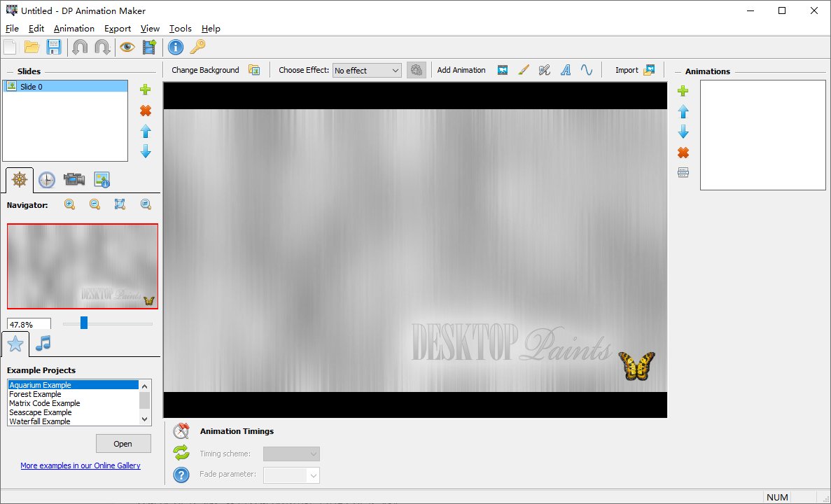Select the Preview animation eye icon
This screenshot has height=504, width=831.
(x=127, y=47)
